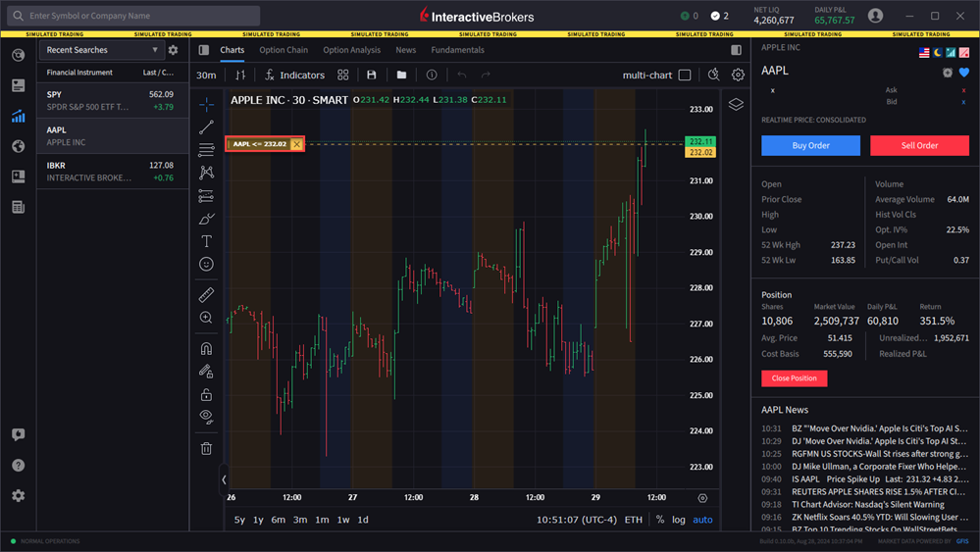Collapse the drawing toolbar arrow
Image resolution: width=980 pixels, height=552 pixels.
tap(224, 479)
